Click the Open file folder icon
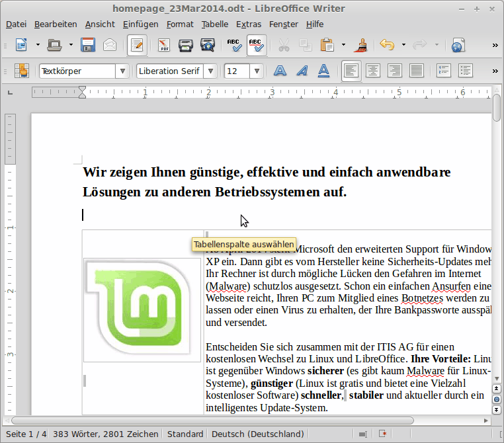 click(54, 45)
